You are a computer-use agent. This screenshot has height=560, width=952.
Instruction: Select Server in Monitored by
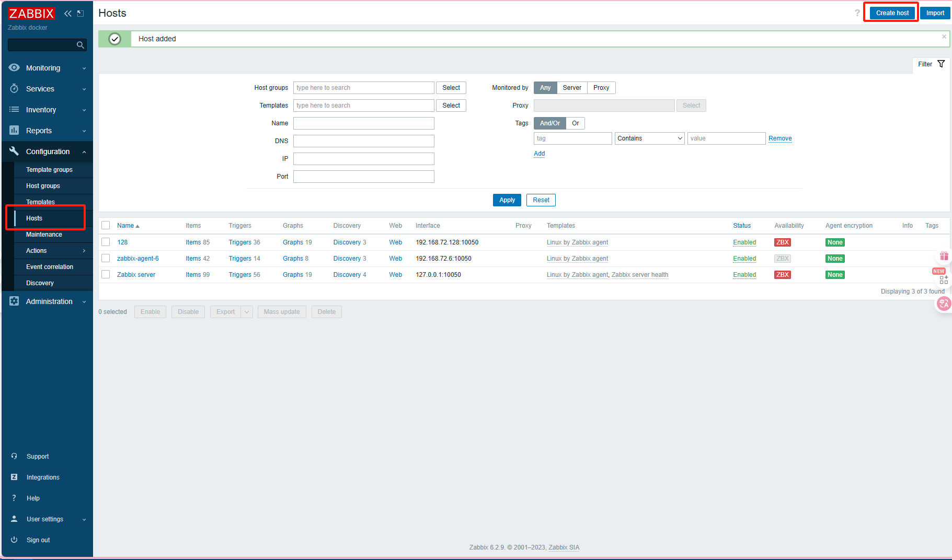pyautogui.click(x=572, y=88)
